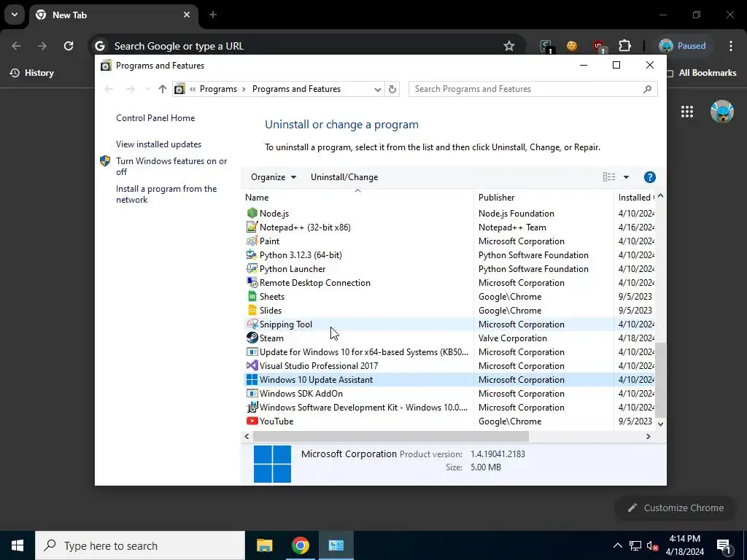Click the Node.js program icon
747x560 pixels.
tap(252, 214)
